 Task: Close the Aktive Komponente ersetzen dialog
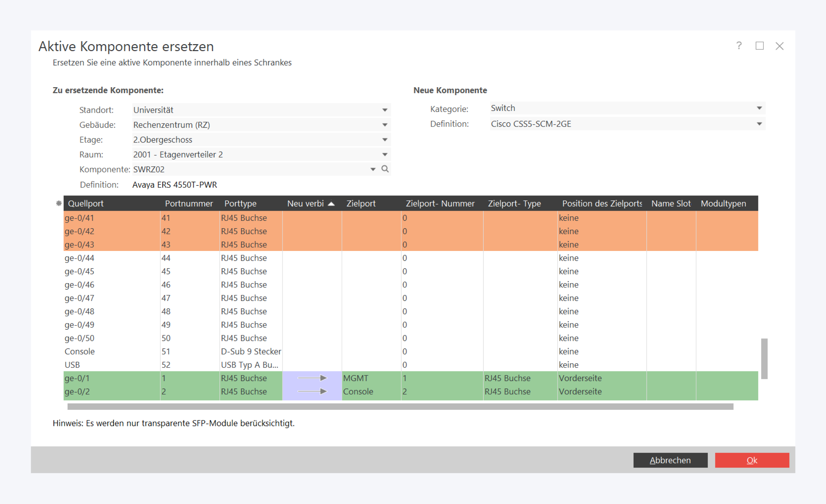[779, 46]
